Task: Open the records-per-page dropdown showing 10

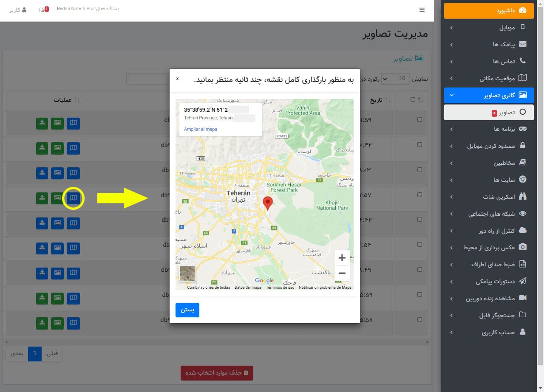Action: click(396, 79)
